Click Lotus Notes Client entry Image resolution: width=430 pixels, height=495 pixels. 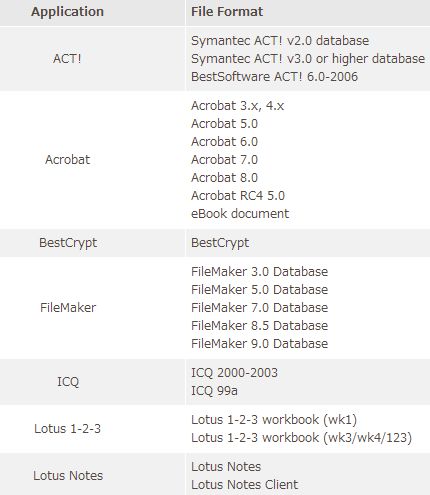click(244, 485)
